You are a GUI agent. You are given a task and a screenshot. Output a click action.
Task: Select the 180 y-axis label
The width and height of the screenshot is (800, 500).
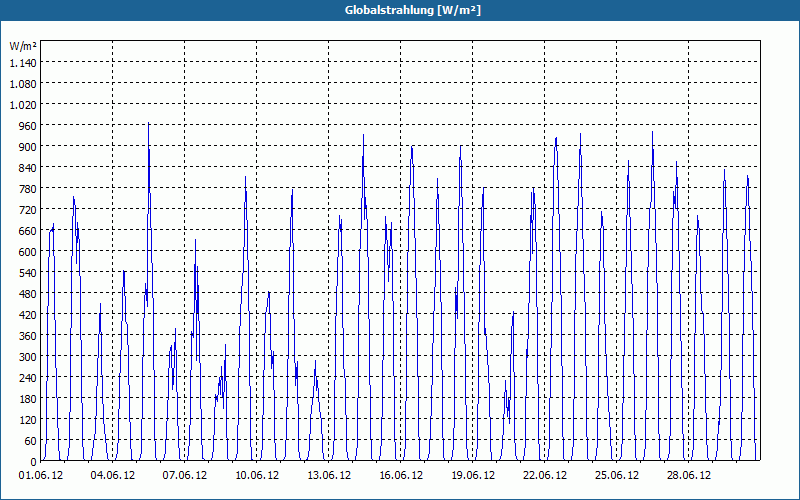click(x=28, y=399)
